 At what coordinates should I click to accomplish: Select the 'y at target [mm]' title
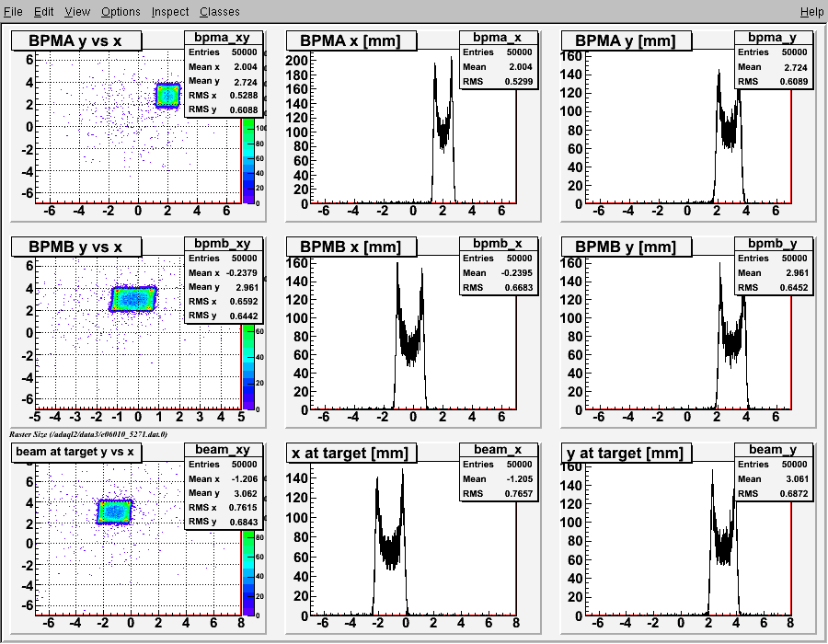click(626, 453)
